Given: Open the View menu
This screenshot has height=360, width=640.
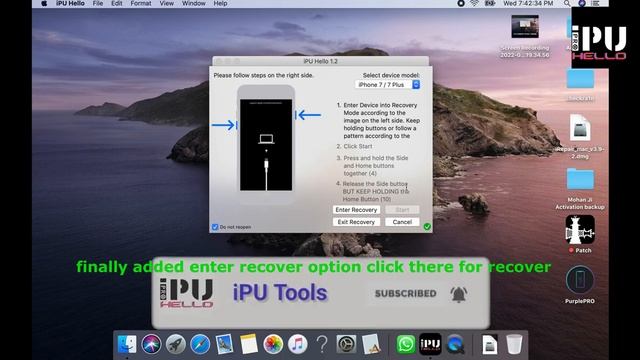Looking at the screenshot, I should (166, 3).
